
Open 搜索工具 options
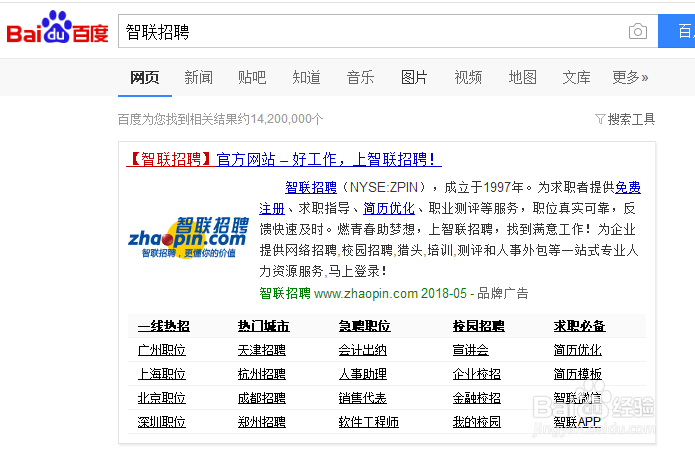tap(631, 119)
